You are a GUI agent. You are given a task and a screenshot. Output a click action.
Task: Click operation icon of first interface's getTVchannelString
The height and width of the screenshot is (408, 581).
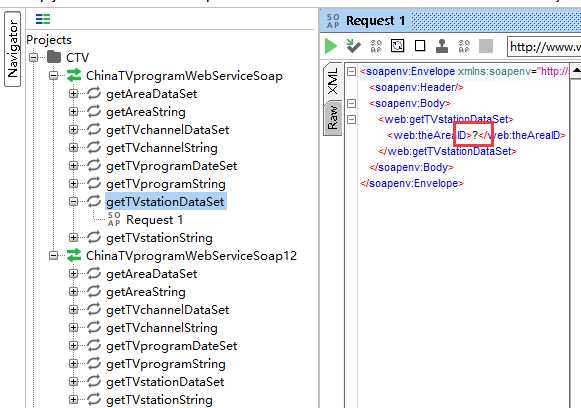tap(94, 147)
